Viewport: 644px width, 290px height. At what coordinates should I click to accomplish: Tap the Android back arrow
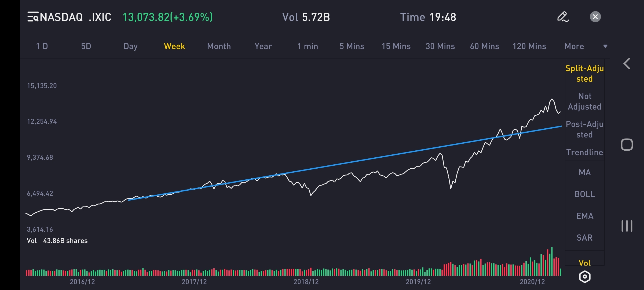pyautogui.click(x=627, y=64)
